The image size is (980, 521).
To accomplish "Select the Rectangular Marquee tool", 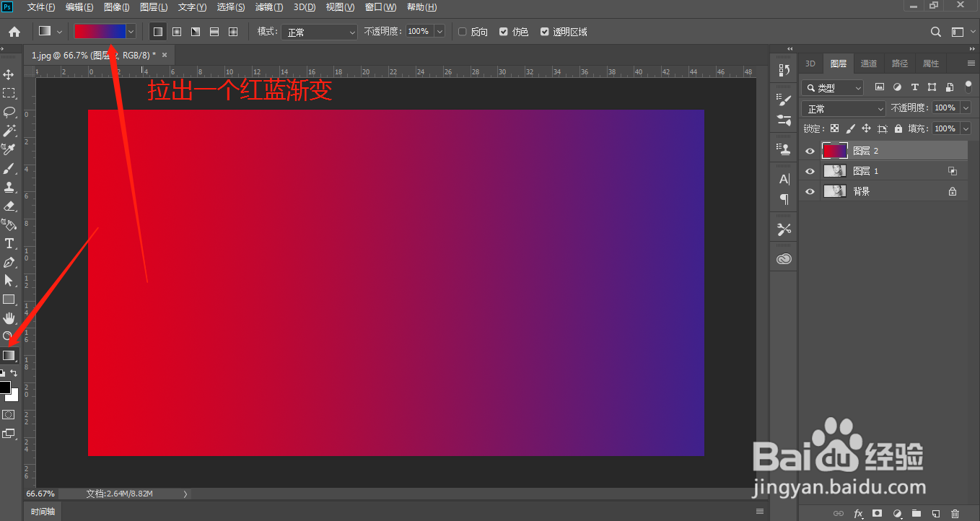I will click(x=9, y=93).
